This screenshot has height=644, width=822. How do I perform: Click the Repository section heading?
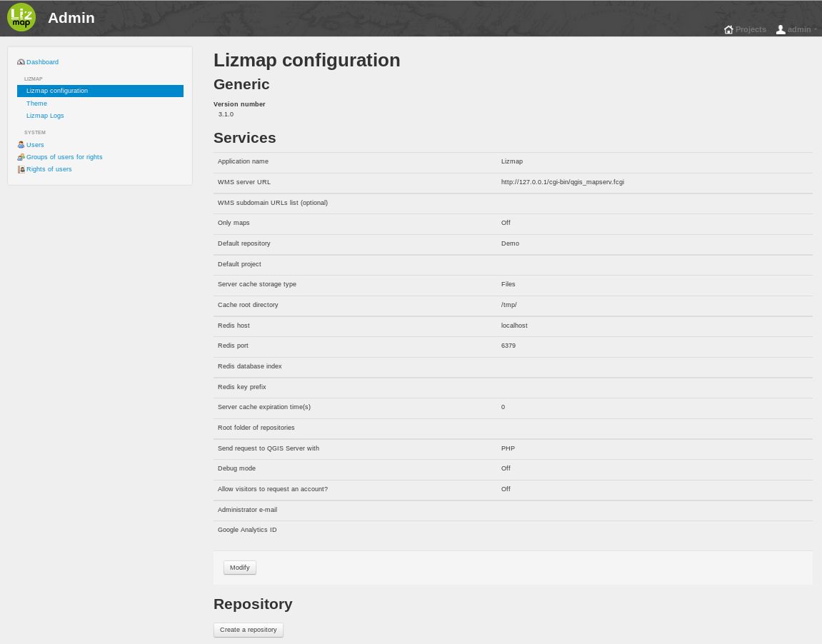tap(253, 604)
